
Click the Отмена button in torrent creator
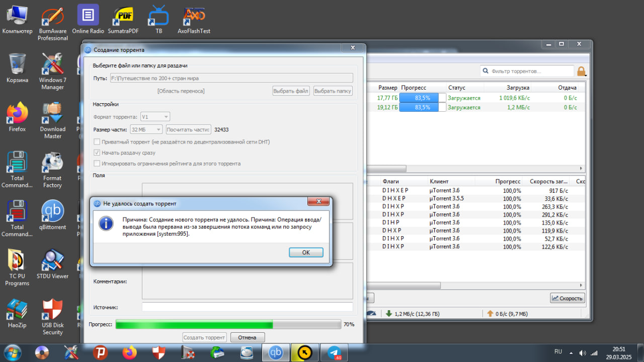coord(247,337)
